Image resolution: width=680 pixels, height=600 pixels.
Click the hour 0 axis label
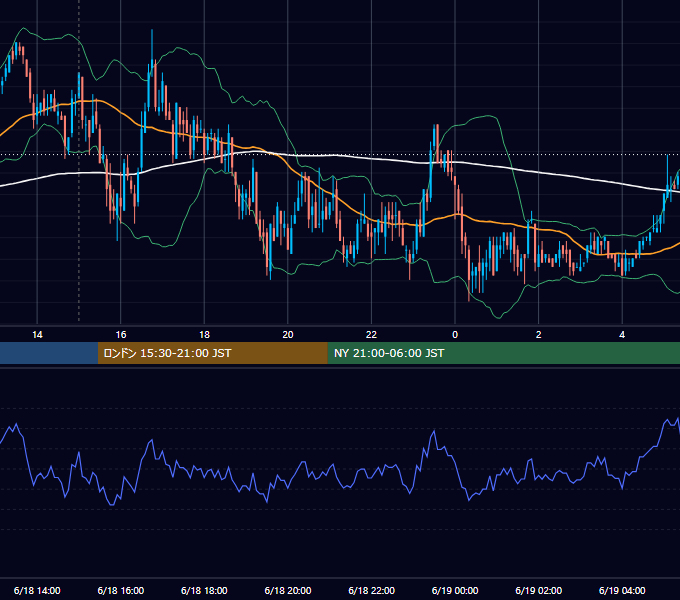pos(455,335)
